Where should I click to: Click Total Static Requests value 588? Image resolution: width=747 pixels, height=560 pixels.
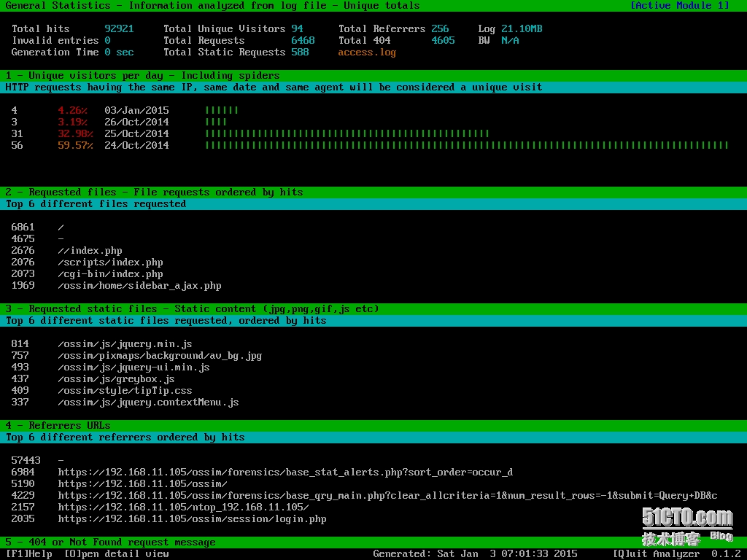coord(300,52)
